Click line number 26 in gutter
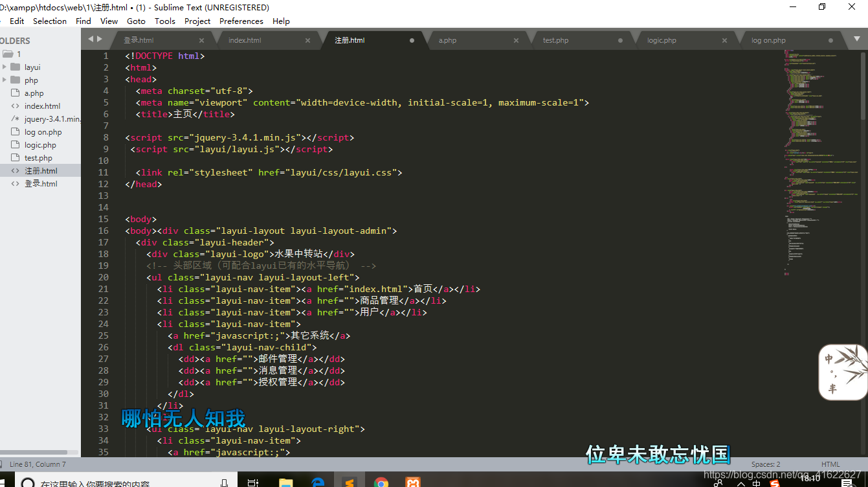 pyautogui.click(x=104, y=347)
